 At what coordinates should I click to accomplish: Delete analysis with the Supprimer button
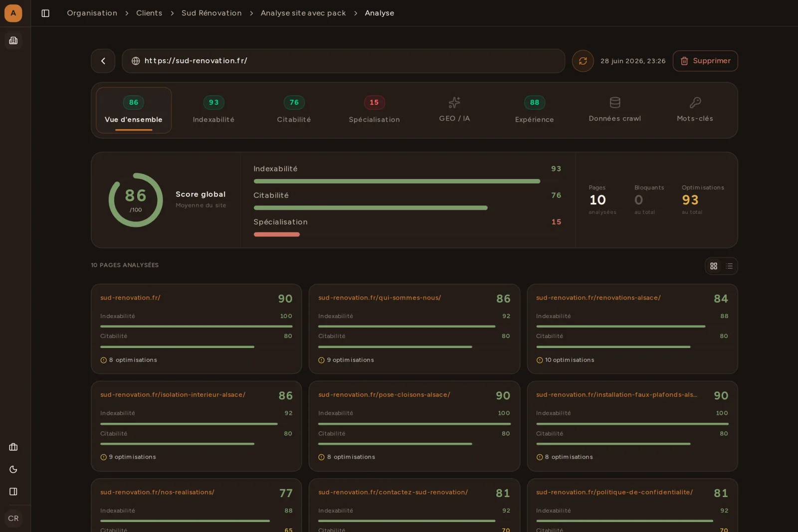click(x=705, y=61)
